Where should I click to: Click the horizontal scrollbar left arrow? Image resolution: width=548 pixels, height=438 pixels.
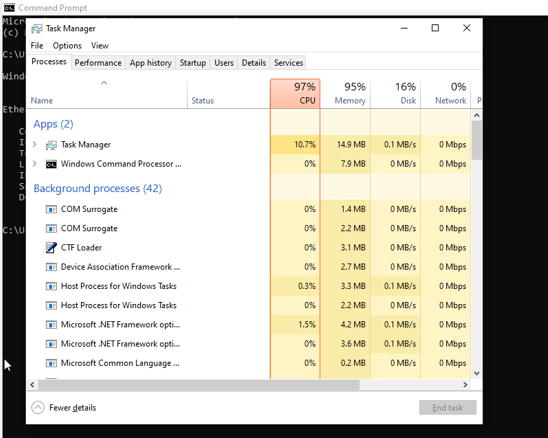coord(32,385)
